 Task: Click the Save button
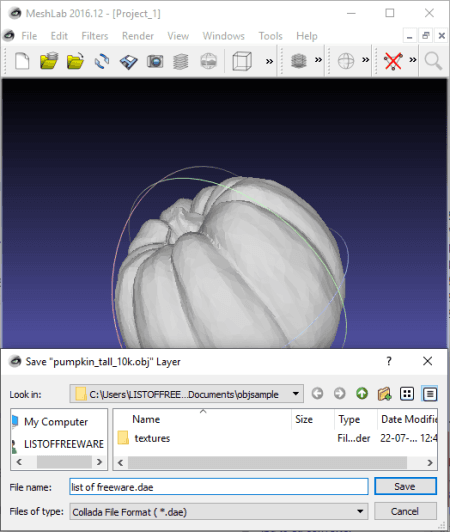(405, 487)
